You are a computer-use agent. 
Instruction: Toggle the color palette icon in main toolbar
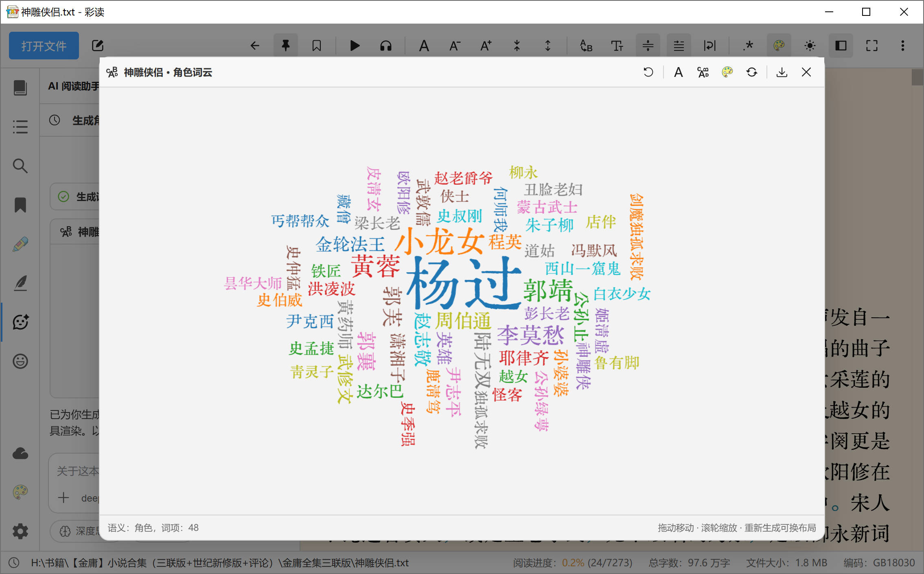point(779,46)
